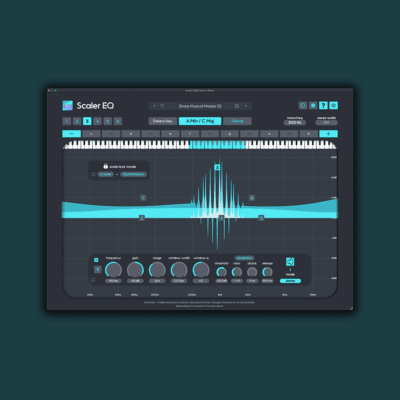Save the preset with the disk icon

point(237,106)
